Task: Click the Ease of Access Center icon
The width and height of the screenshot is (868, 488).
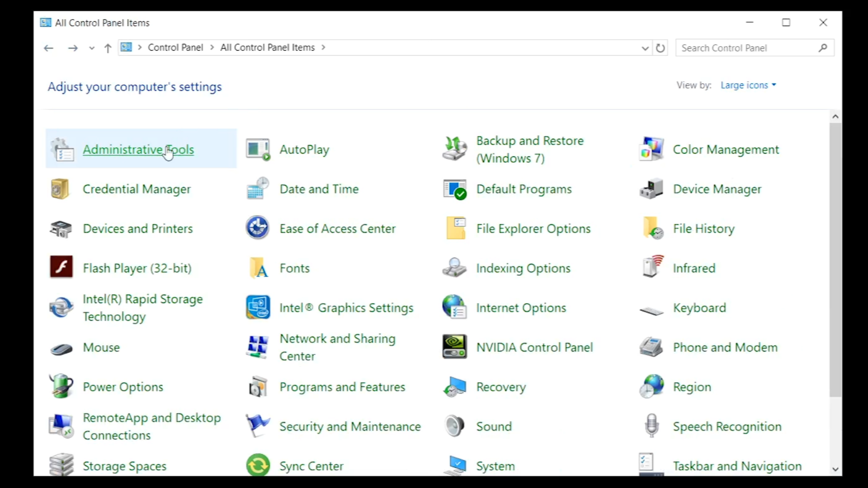Action: tap(258, 228)
